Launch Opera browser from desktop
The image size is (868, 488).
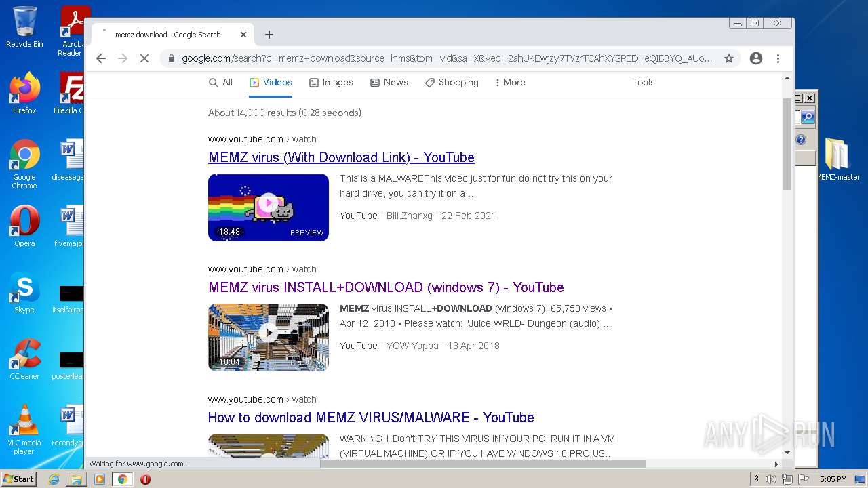(24, 226)
